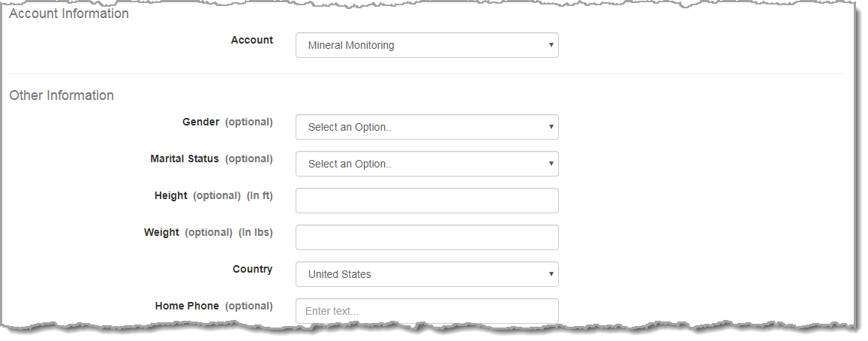Click the Other Information section heading
This screenshot has width=868, height=341.
coord(62,95)
